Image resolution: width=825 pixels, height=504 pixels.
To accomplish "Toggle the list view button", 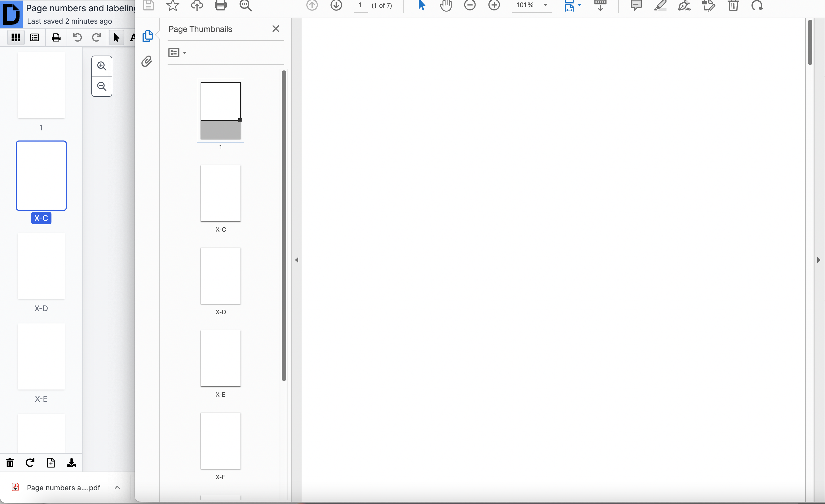I will coord(35,37).
